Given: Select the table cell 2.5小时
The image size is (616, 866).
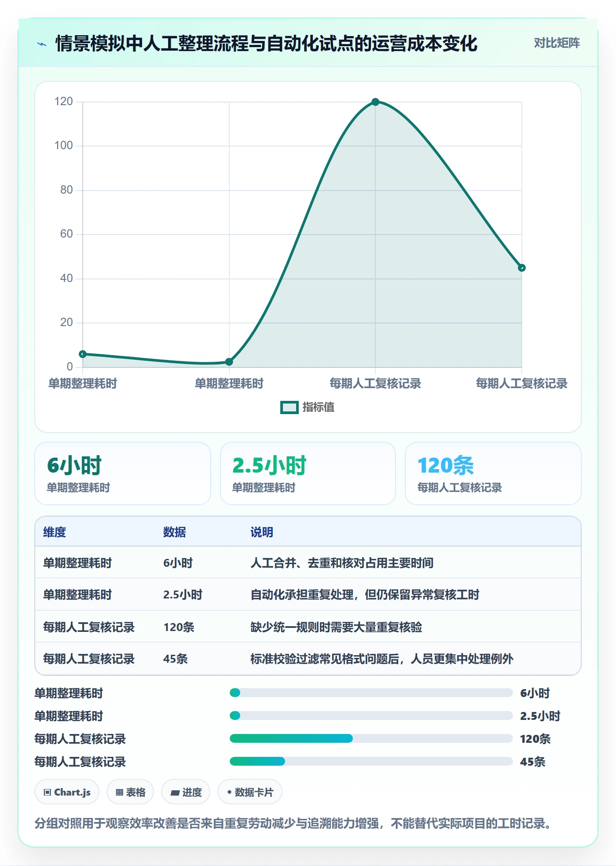Looking at the screenshot, I should click(x=183, y=594).
